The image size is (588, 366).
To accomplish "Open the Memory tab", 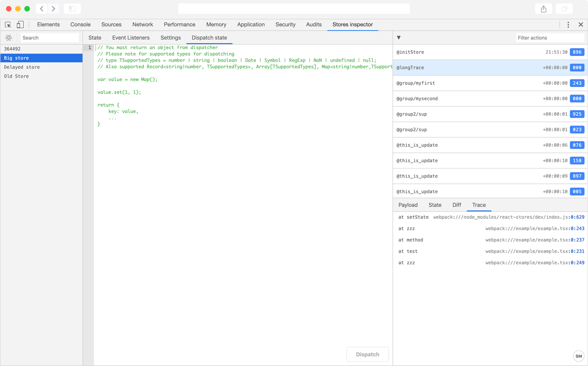I will tap(216, 25).
